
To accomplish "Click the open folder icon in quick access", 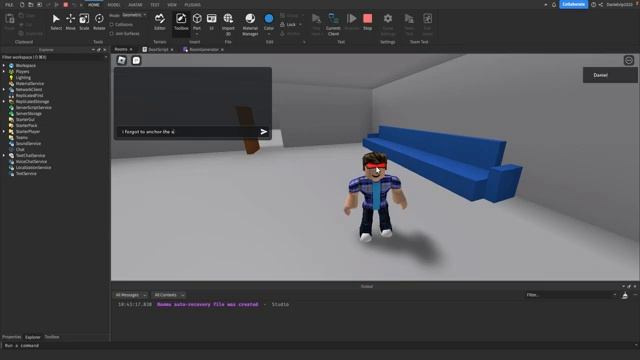I will click(31, 4).
